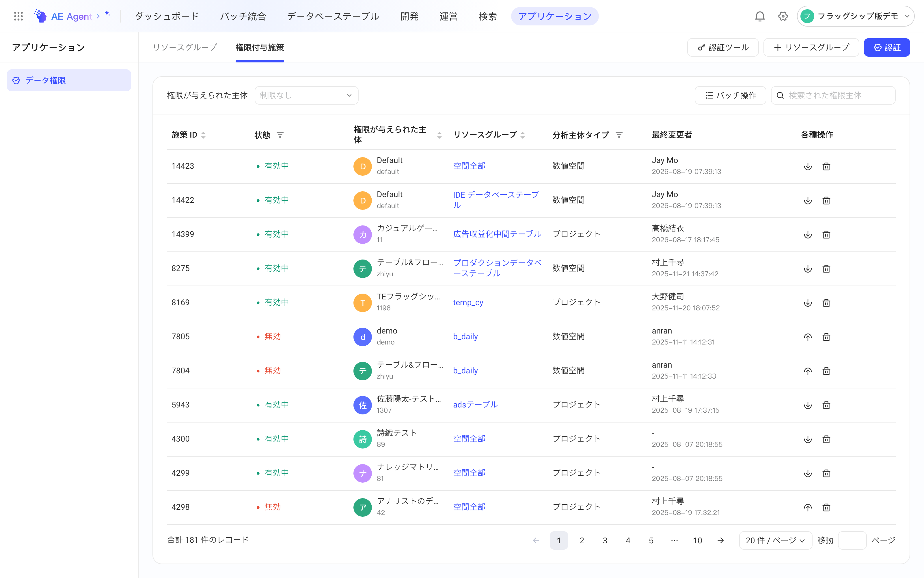The image size is (924, 578).
Task: Sort by 施策 ID column
Action: click(x=203, y=135)
